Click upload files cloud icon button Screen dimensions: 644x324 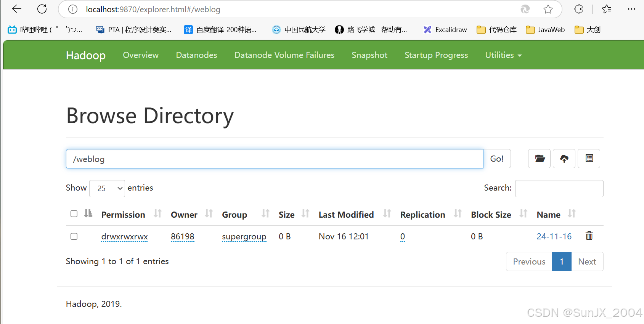pyautogui.click(x=564, y=159)
